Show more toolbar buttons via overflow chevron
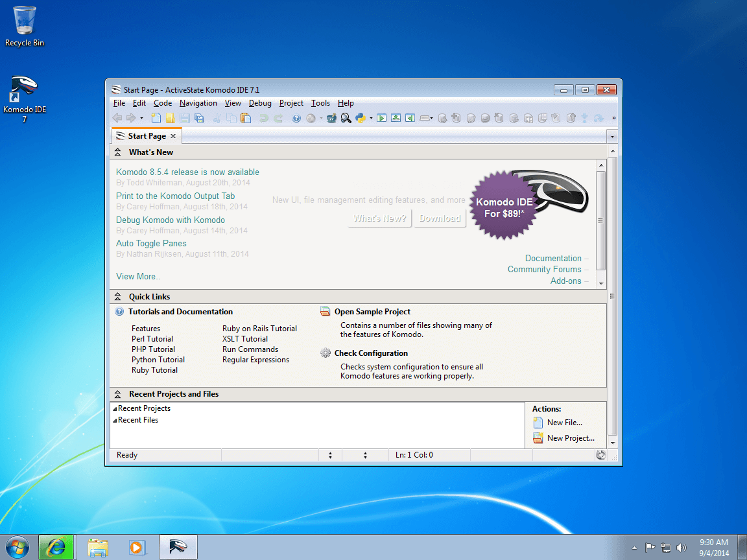The height and width of the screenshot is (560, 747). pos(613,118)
